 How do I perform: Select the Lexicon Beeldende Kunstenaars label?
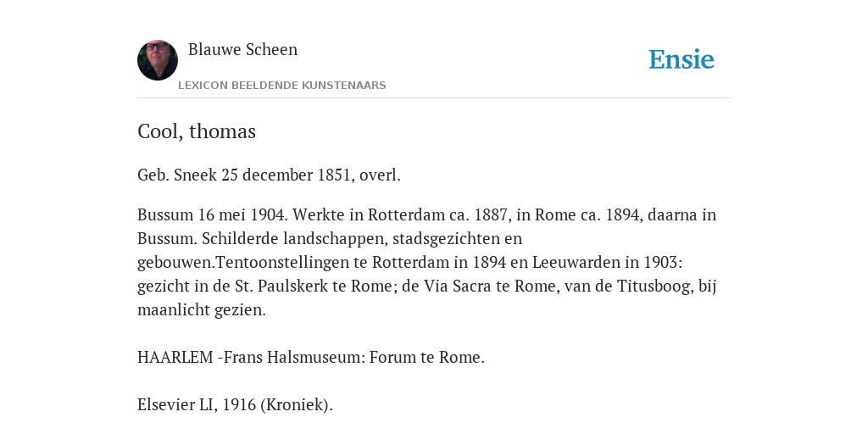[x=281, y=86]
